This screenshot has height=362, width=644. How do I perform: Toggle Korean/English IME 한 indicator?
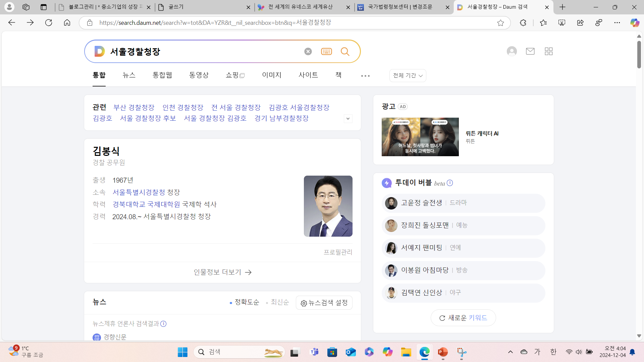pyautogui.click(x=553, y=352)
